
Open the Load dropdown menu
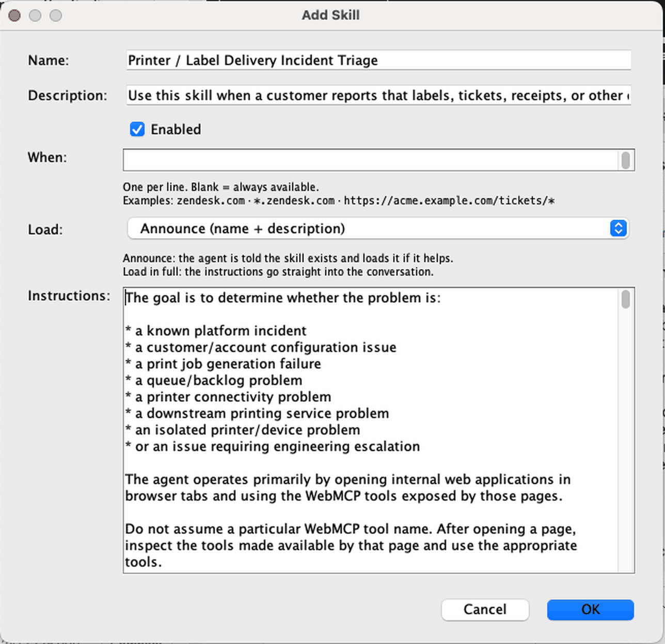click(378, 229)
